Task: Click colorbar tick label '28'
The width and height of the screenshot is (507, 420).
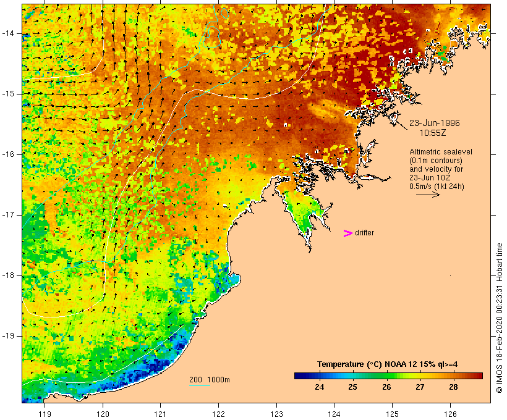Action: click(x=453, y=387)
